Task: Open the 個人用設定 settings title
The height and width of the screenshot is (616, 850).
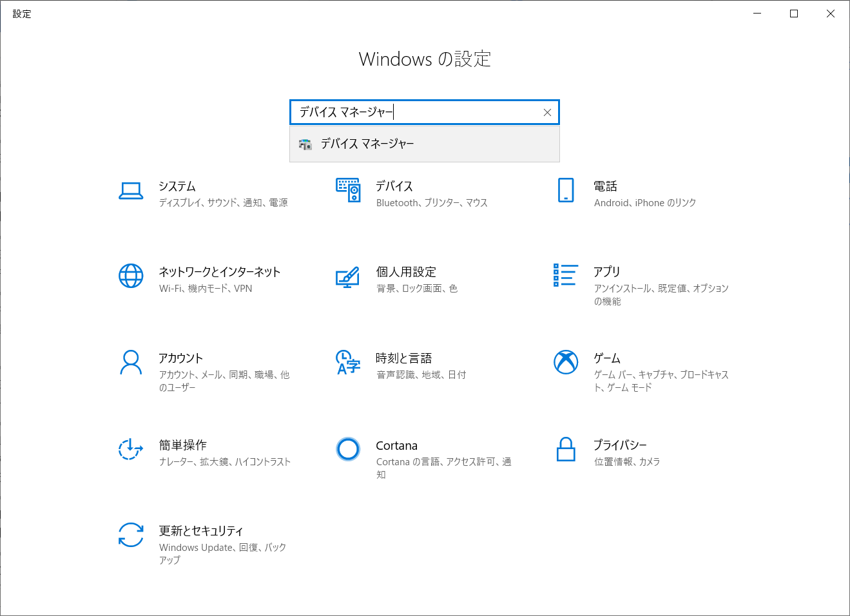Action: [x=406, y=272]
